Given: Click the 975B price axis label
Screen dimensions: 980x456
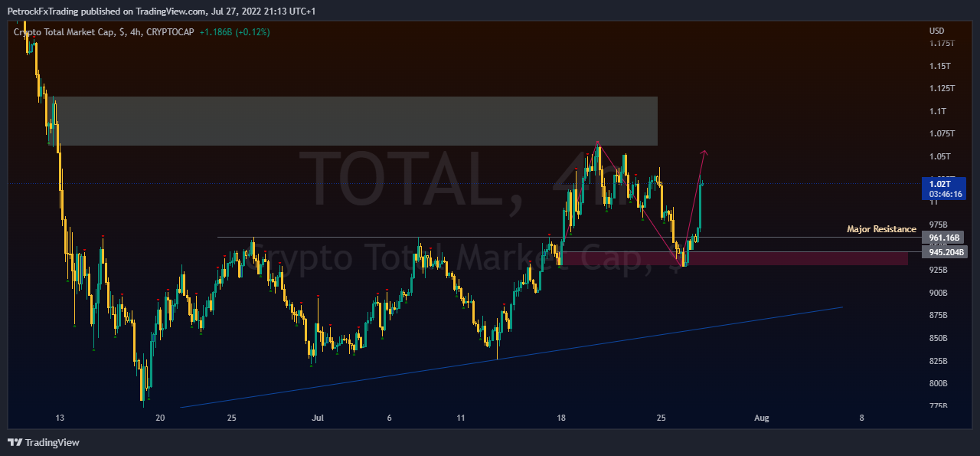Looking at the screenshot, I should (x=938, y=225).
